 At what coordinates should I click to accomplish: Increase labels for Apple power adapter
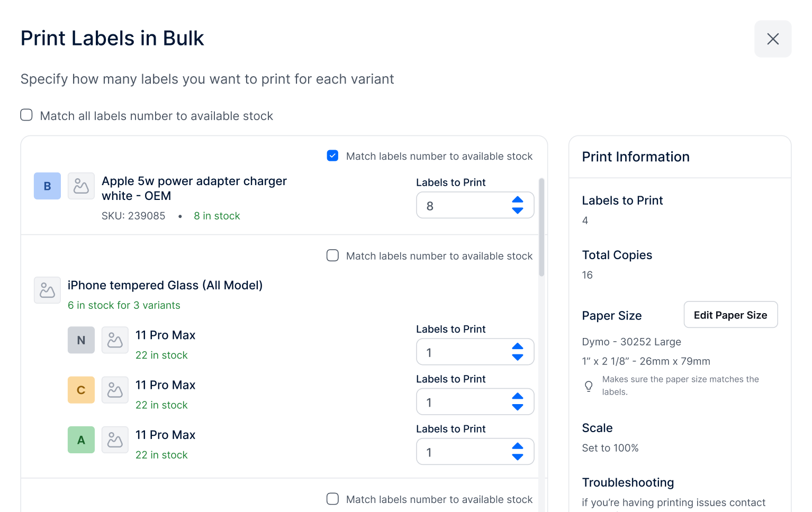518,199
